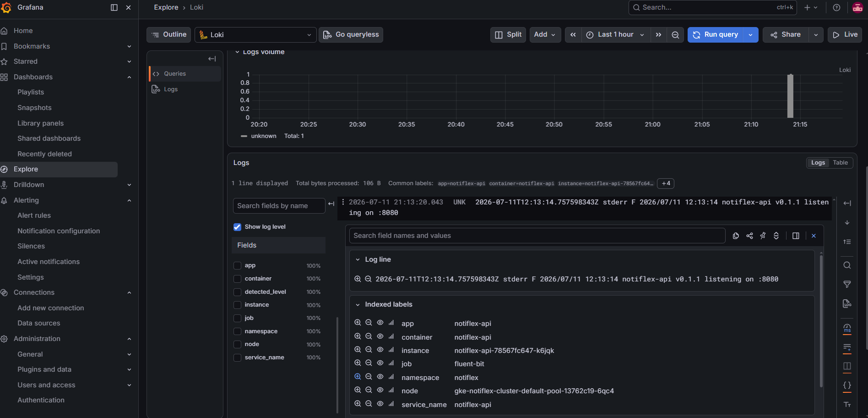Open the Share options dropdown arrow
The image size is (868, 418).
point(816,35)
